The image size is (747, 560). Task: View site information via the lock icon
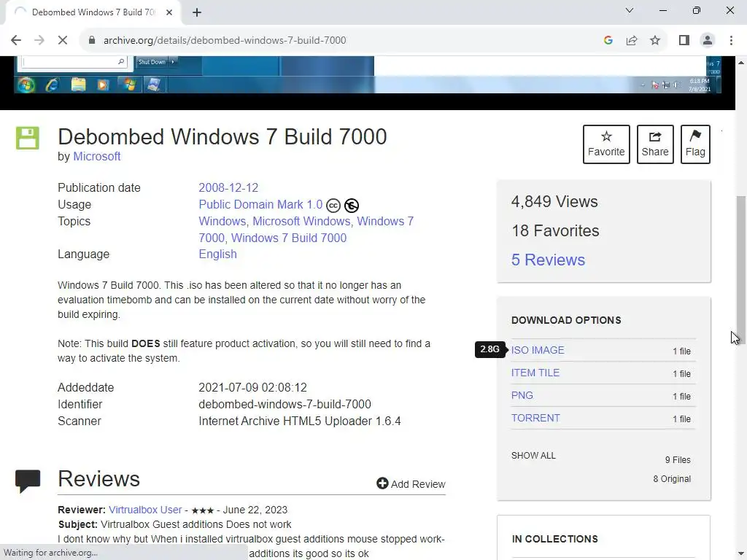(x=92, y=41)
